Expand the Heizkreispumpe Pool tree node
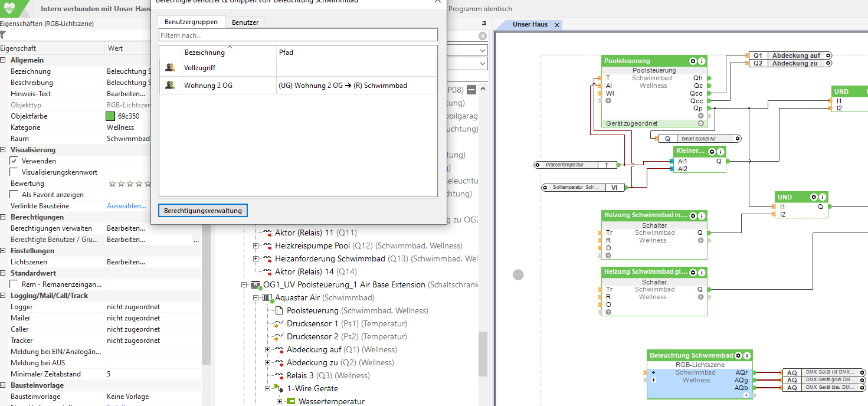Viewport: 868px width, 406px height. (256, 245)
